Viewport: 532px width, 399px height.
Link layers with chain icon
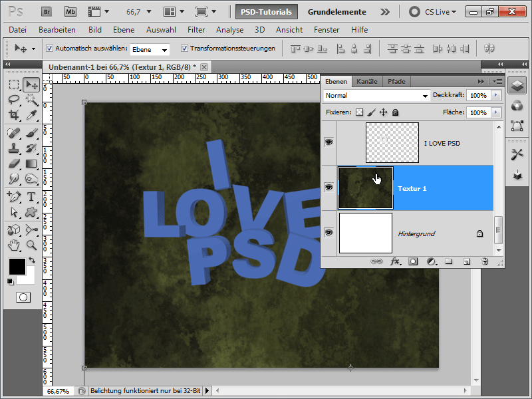[x=376, y=261]
